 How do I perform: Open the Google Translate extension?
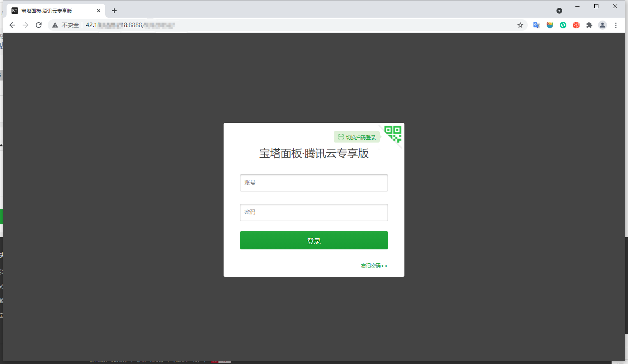click(536, 25)
